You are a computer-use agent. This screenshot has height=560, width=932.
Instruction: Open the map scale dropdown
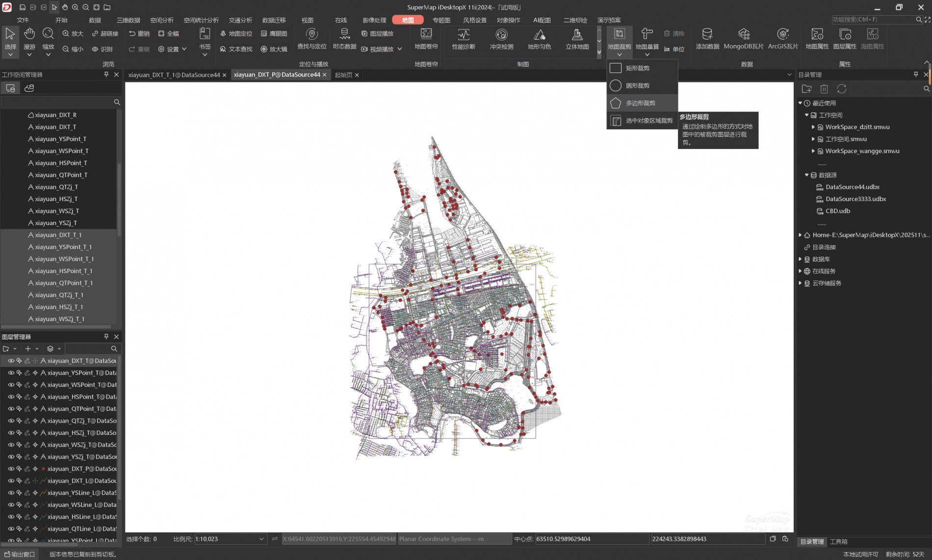click(x=261, y=539)
